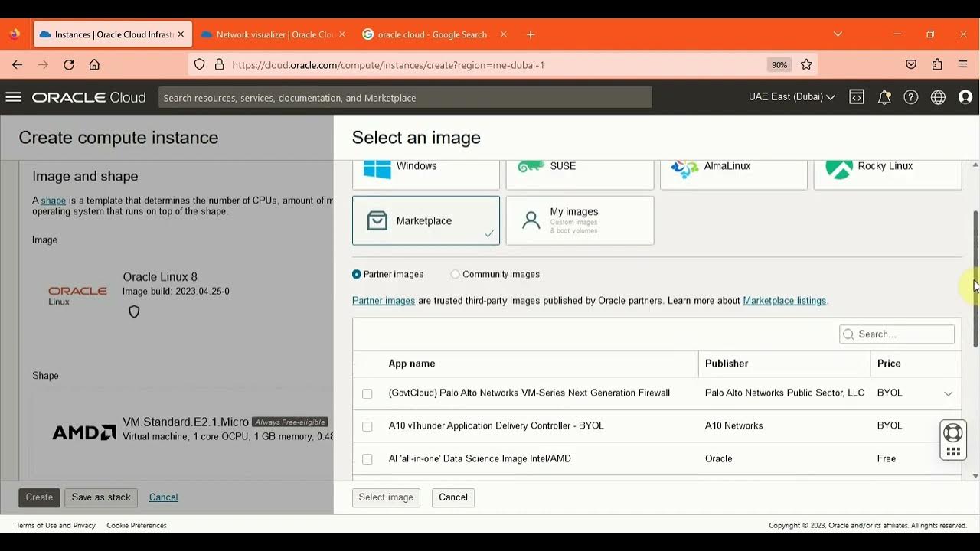Screen dimensions: 980x551
Task: Open Cookie Preferences link
Action: [x=136, y=526]
